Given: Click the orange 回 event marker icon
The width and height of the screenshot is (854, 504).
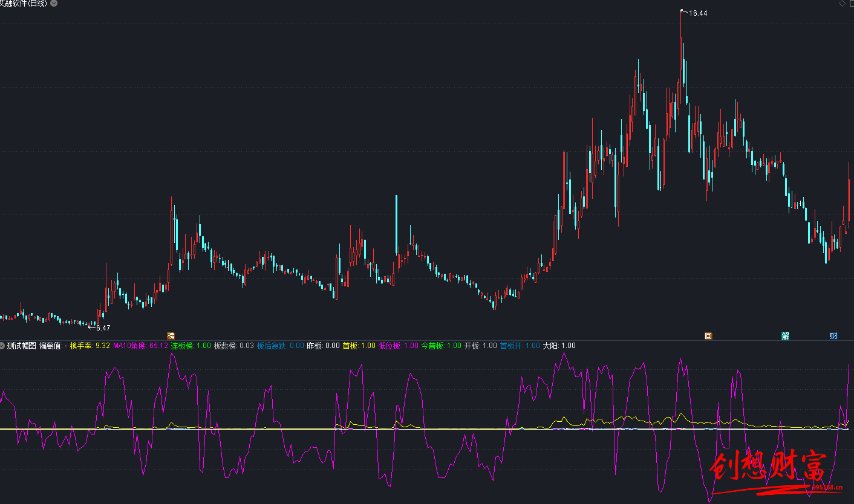Looking at the screenshot, I should pyautogui.click(x=708, y=336).
